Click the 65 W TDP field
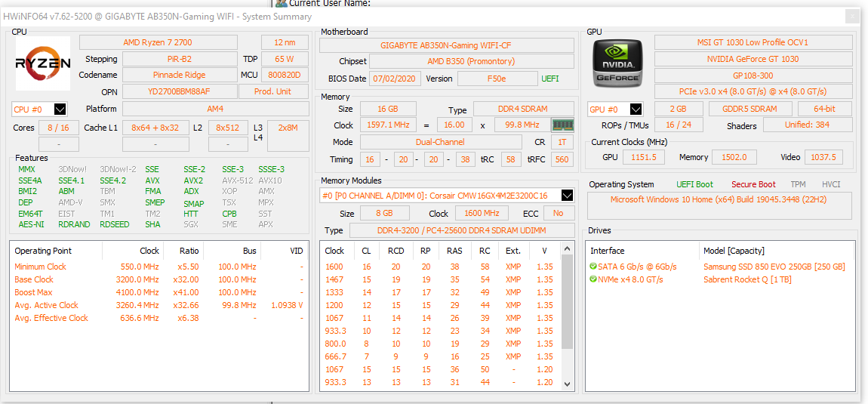The width and height of the screenshot is (868, 404). pyautogui.click(x=285, y=59)
